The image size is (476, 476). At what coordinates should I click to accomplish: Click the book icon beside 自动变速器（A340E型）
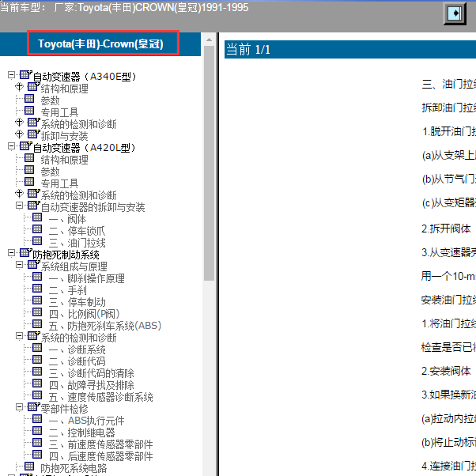[x=25, y=74]
